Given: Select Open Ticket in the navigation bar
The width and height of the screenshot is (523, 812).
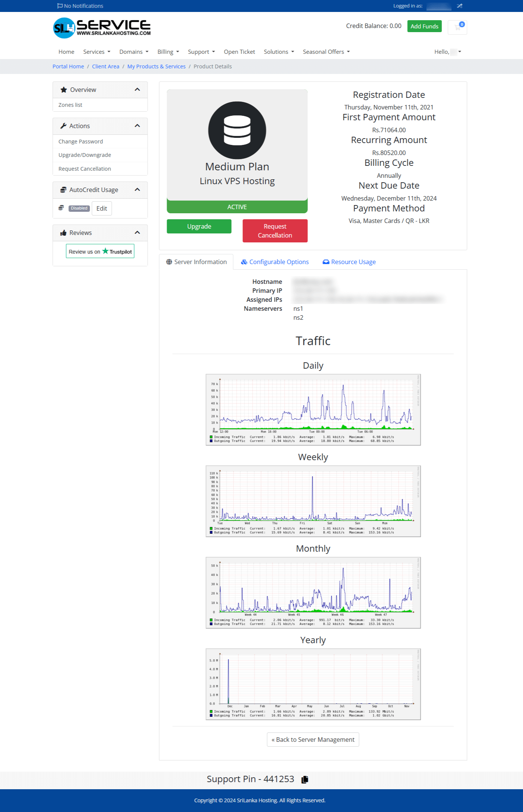Looking at the screenshot, I should [239, 52].
